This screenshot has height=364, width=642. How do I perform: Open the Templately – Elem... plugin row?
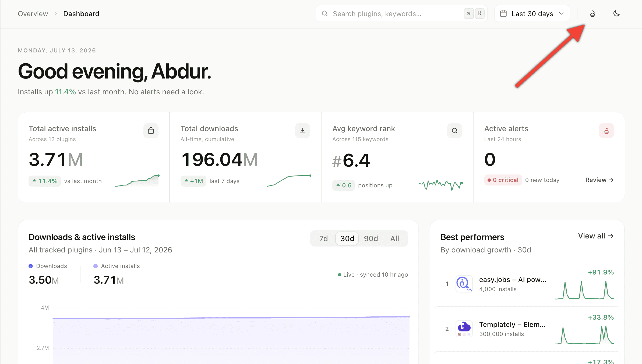(x=527, y=329)
